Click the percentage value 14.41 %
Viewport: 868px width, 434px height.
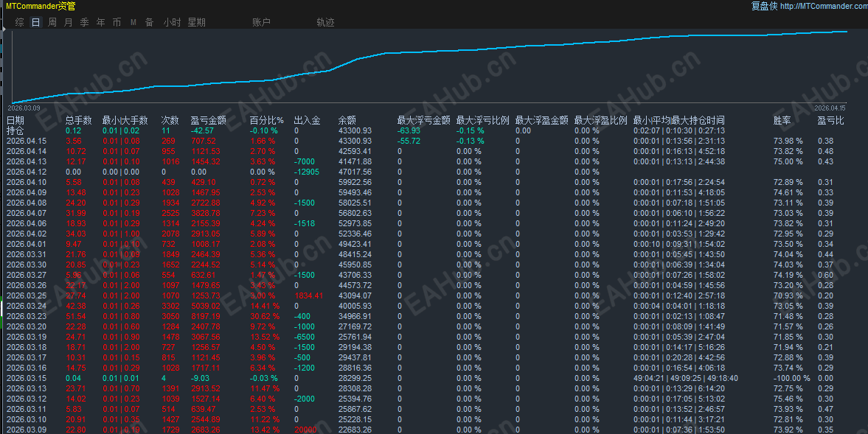(x=265, y=306)
